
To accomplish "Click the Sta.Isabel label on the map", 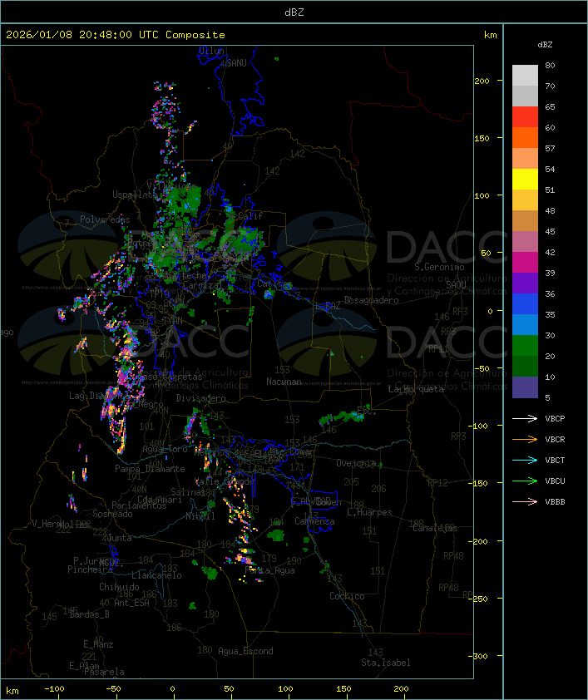I will tap(385, 663).
